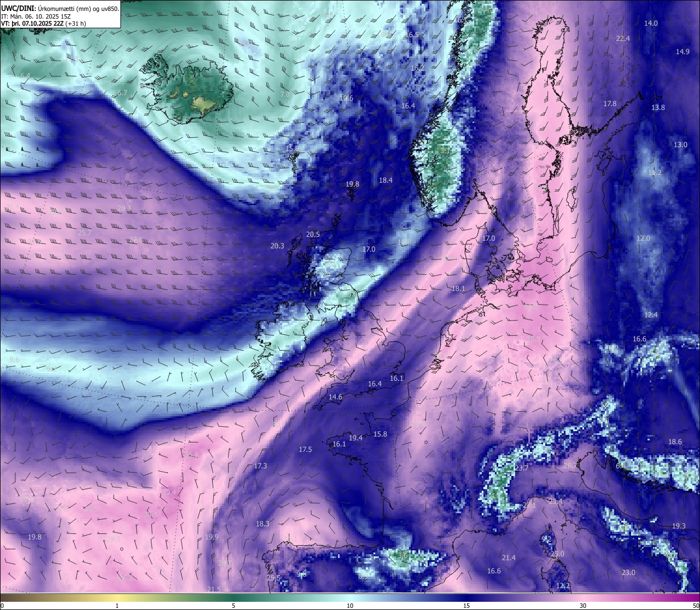This screenshot has width=700, height=610.
Task: Click the 14.9 value label
Action: (x=682, y=52)
